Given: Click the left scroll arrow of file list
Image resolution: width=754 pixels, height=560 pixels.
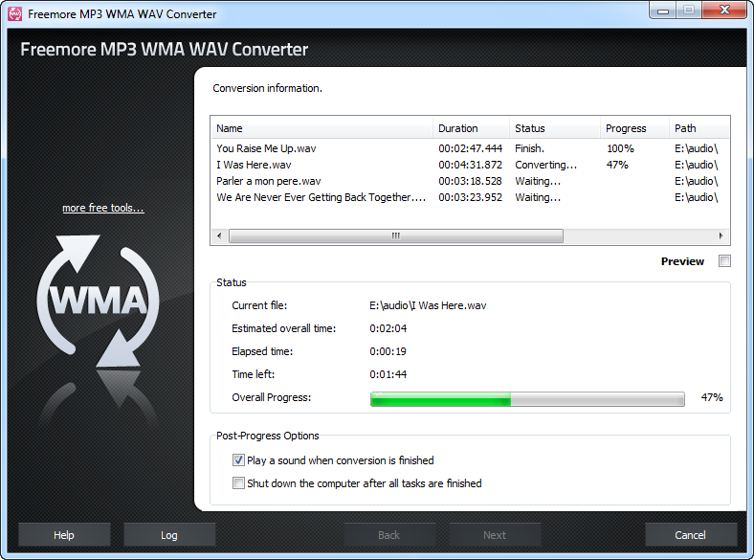Looking at the screenshot, I should 219,235.
